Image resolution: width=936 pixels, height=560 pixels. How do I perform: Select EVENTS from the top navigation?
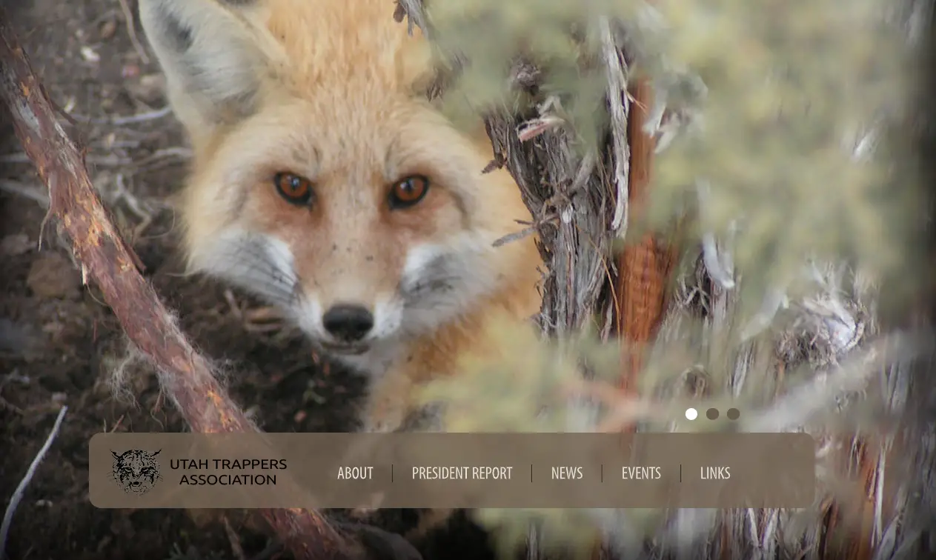[640, 473]
